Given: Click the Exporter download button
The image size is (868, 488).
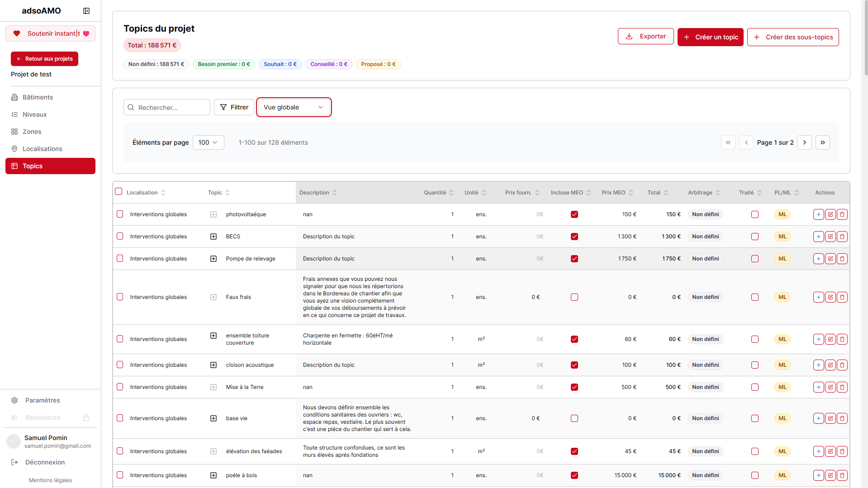Looking at the screenshot, I should click(645, 36).
